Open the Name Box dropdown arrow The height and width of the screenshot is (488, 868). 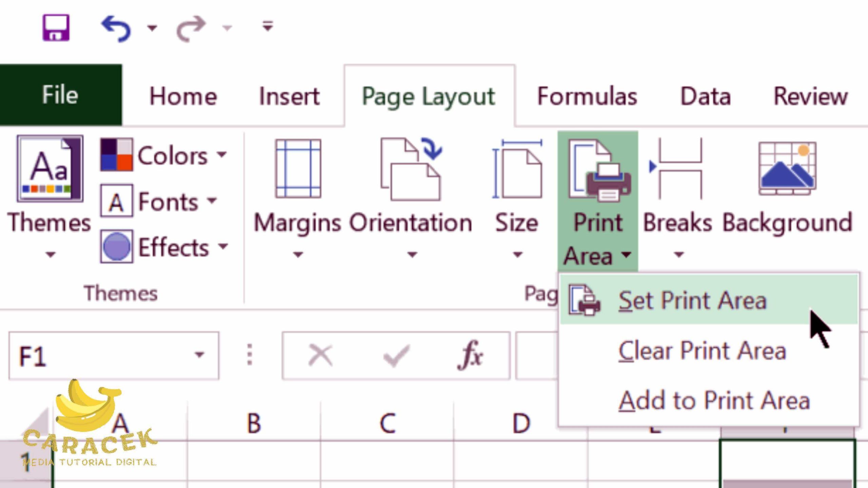199,355
